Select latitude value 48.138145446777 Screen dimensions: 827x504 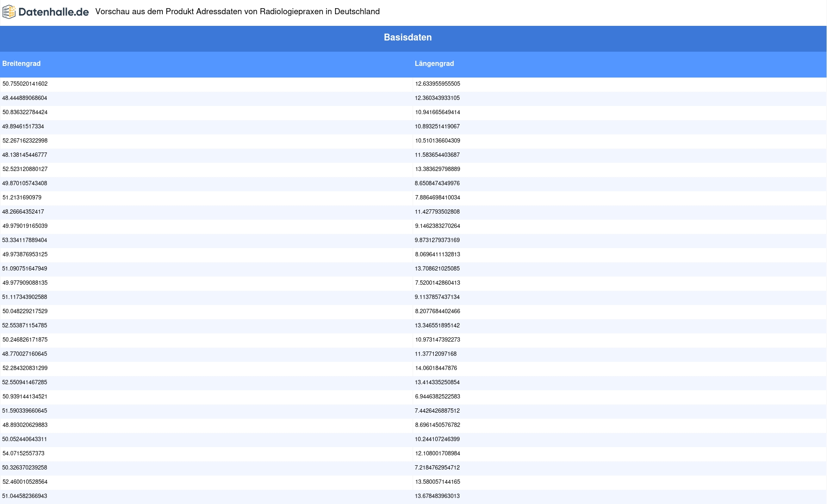tap(25, 155)
